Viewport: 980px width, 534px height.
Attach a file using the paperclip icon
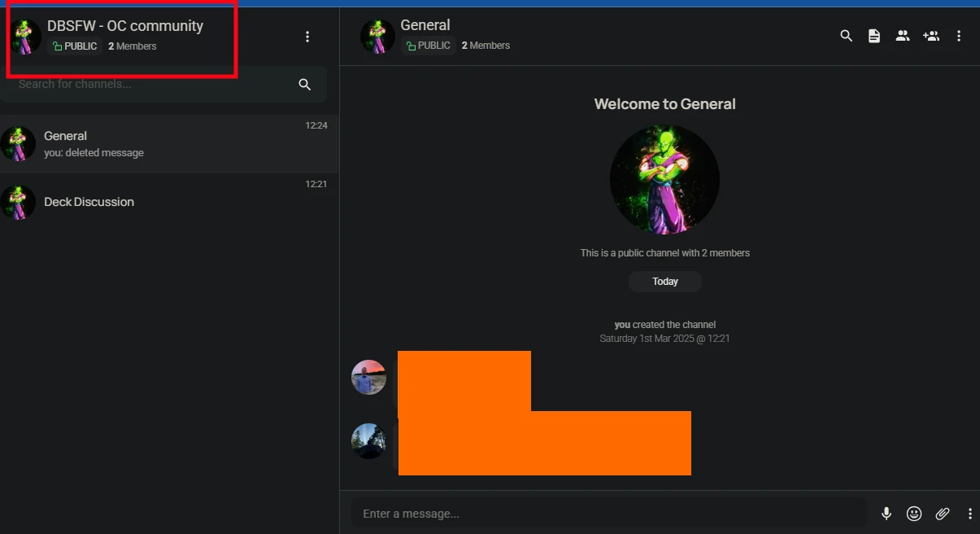943,514
